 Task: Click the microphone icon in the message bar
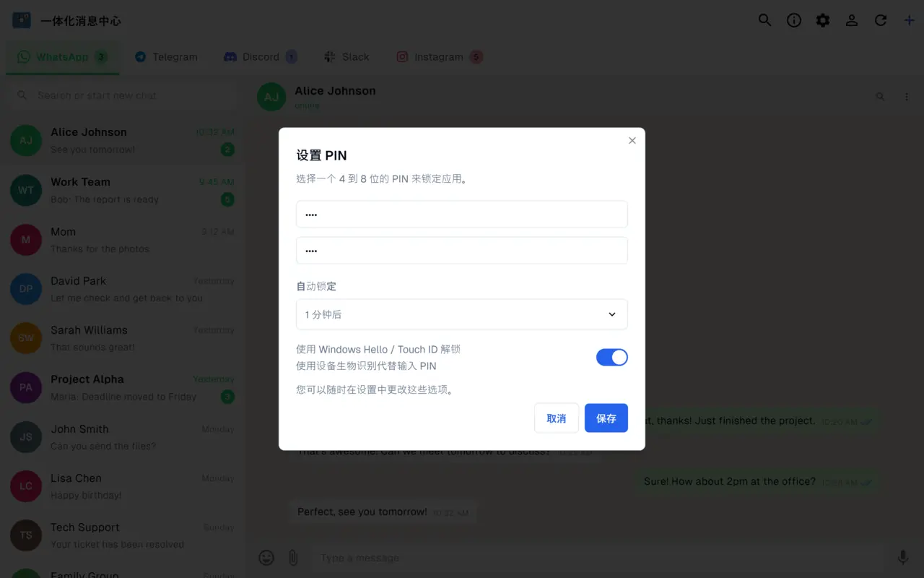[902, 557]
